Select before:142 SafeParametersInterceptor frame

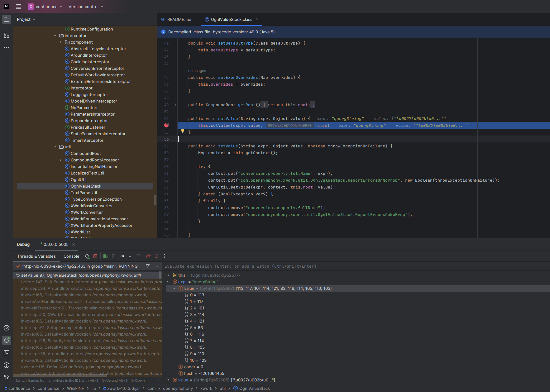click(x=87, y=282)
